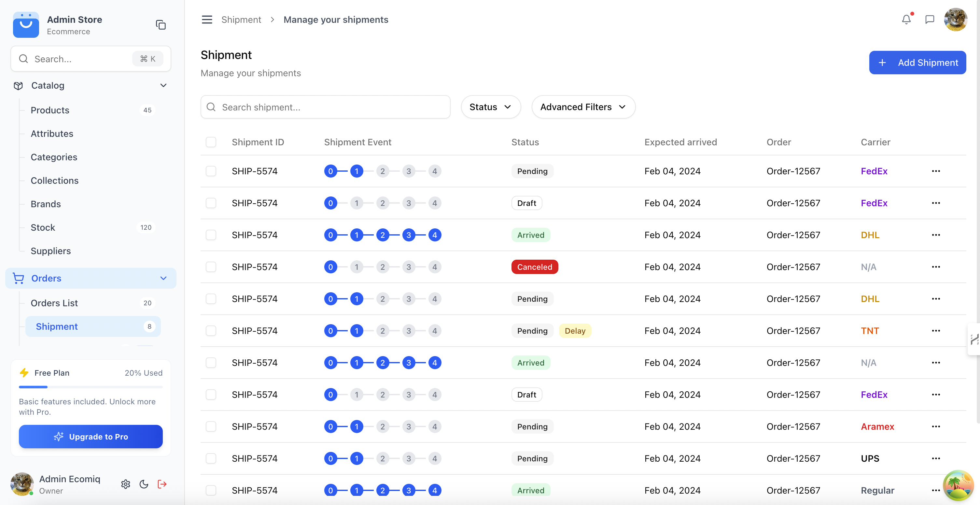
Task: Expand the Advanced Filters dropdown
Action: [x=583, y=107]
